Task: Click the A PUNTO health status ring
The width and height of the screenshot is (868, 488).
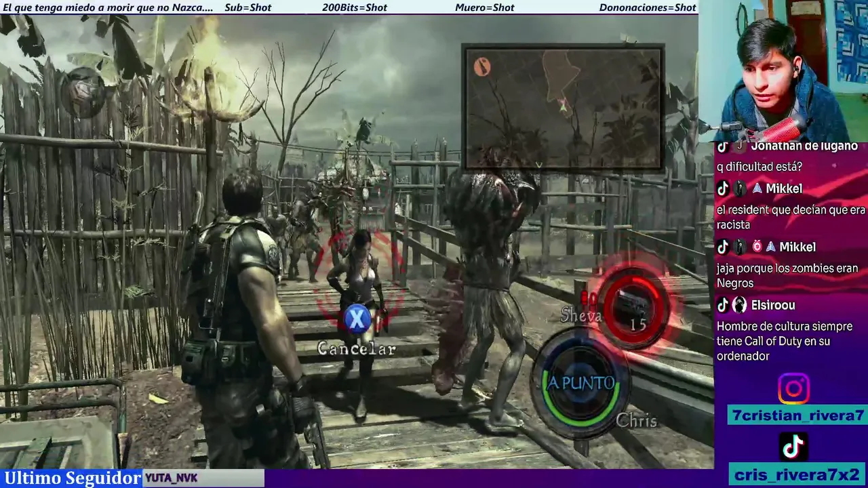Action: 581,384
